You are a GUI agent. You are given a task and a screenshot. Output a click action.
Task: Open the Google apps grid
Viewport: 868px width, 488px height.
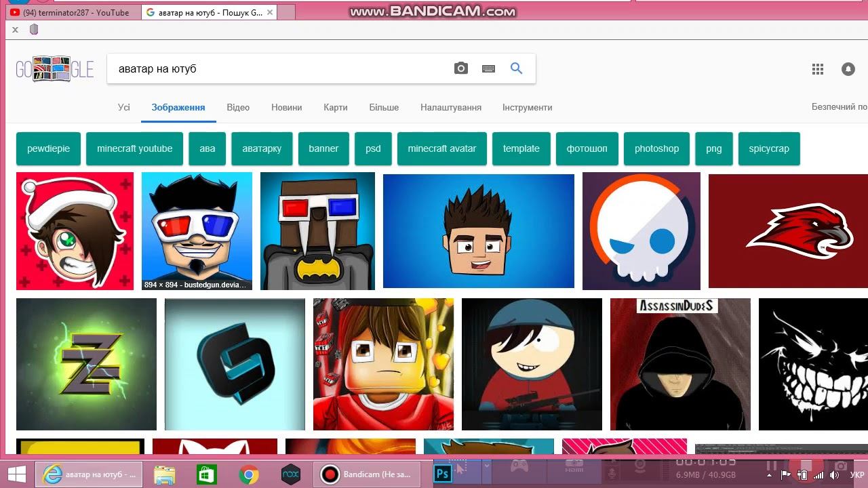(x=818, y=68)
